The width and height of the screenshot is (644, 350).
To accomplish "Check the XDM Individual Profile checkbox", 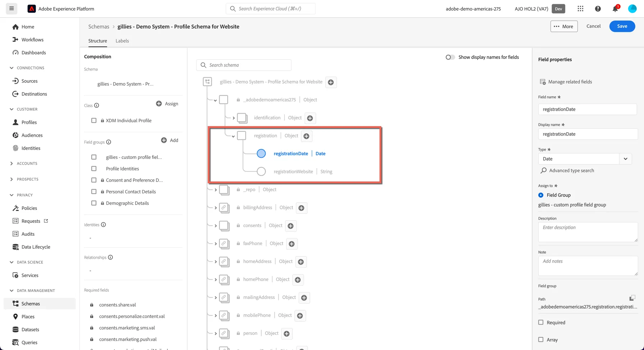I will [x=94, y=120].
